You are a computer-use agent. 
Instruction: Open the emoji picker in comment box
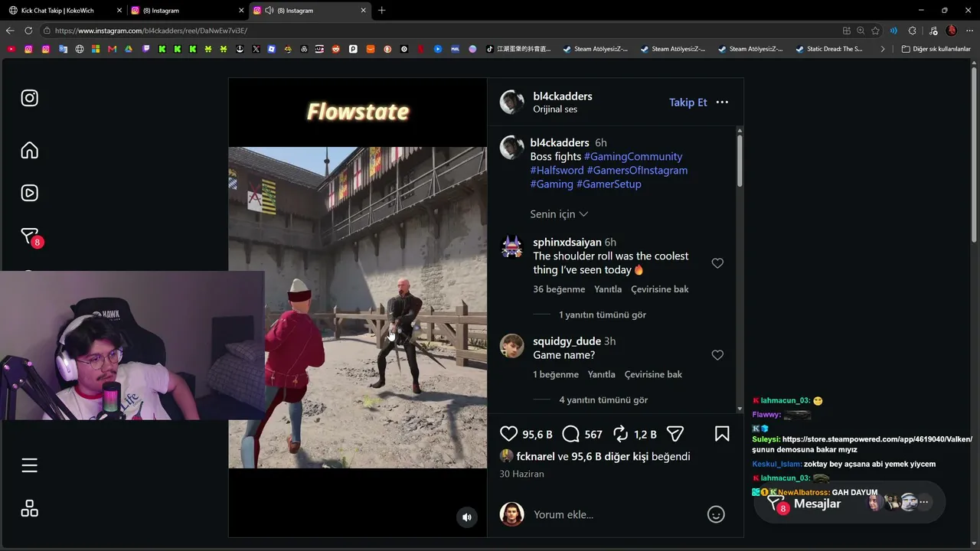(716, 514)
